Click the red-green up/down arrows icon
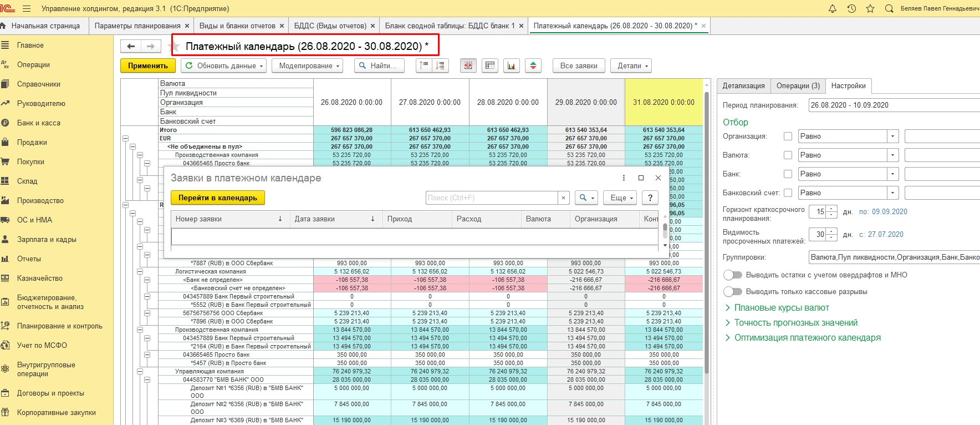Screen dimensions: 980x425 click(x=533, y=65)
